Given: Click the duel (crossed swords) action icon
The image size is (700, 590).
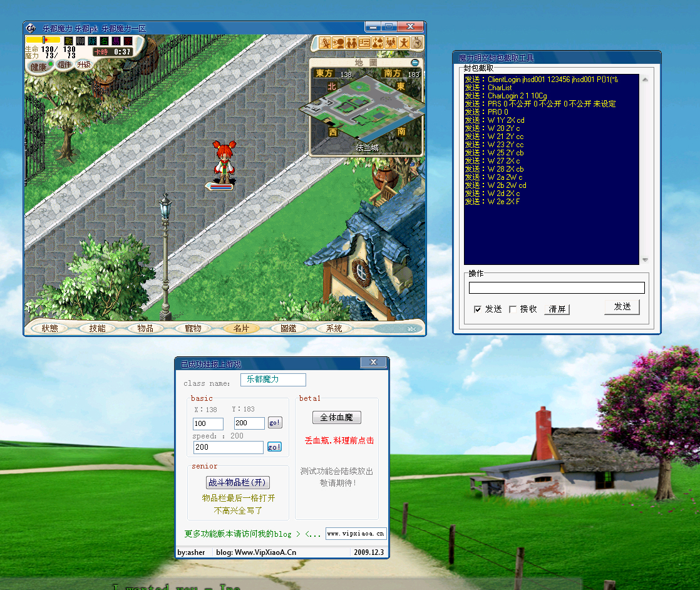Looking at the screenshot, I should (x=326, y=43).
